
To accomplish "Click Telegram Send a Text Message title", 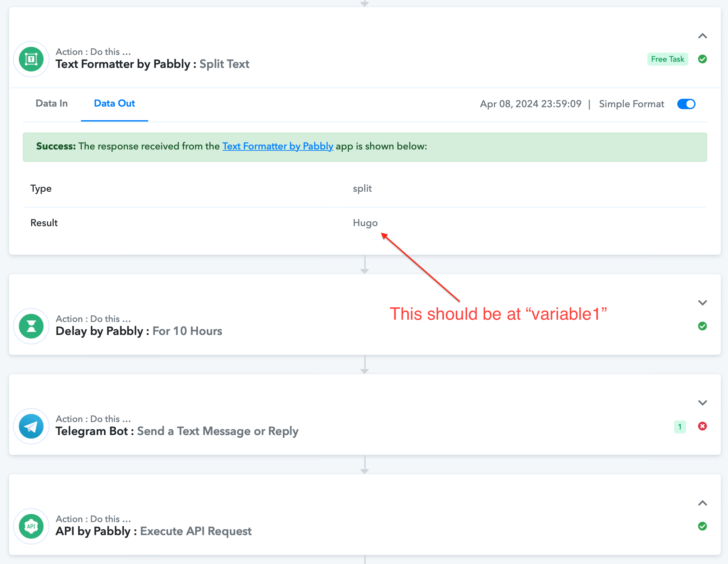I will click(177, 431).
